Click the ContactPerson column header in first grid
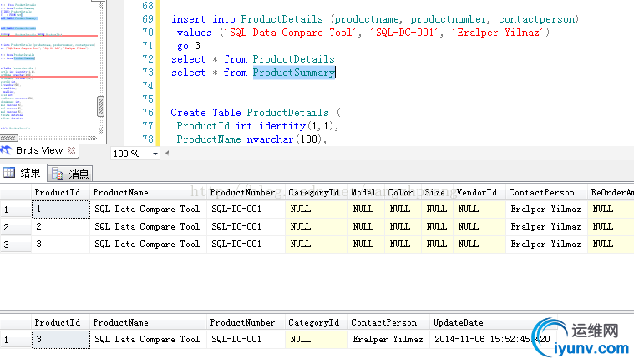This screenshot has width=634, height=364. [x=546, y=192]
